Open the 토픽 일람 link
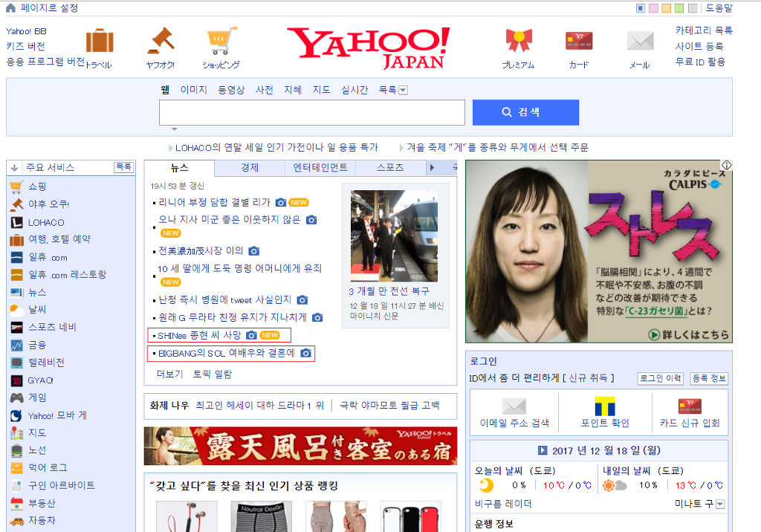Viewport: 761px width, 532px height. pos(212,374)
